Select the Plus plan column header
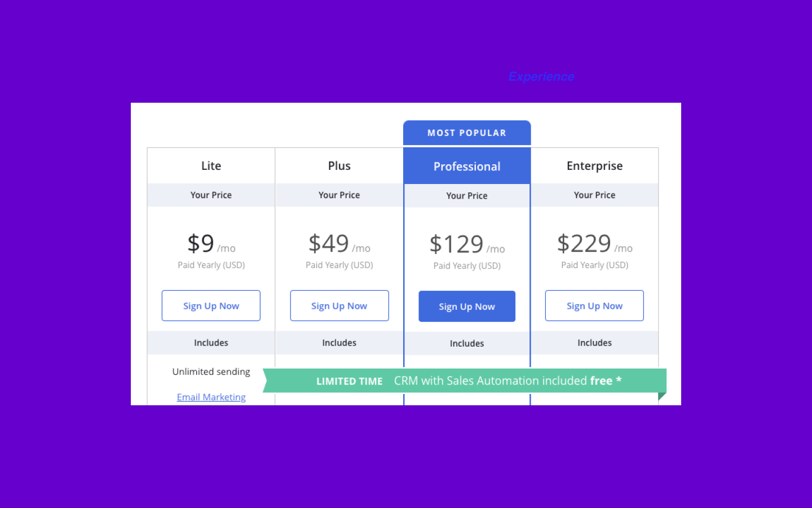 point(339,165)
